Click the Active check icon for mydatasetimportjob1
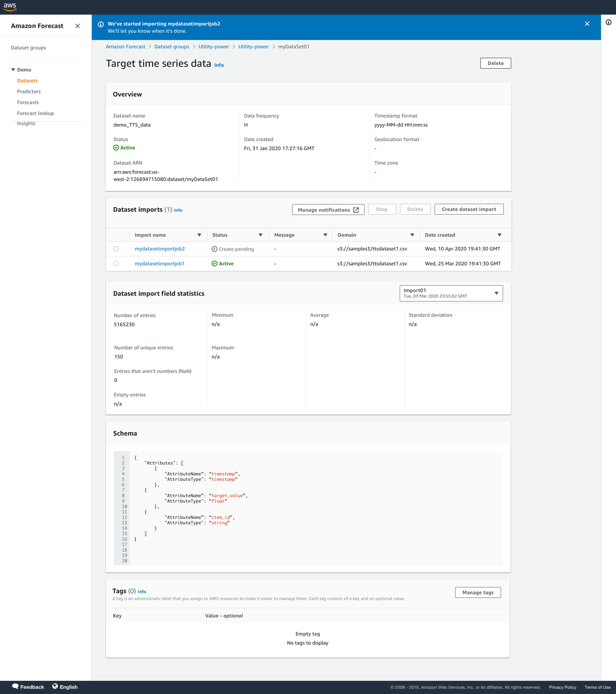Viewport: 616px width, 694px height. [x=214, y=264]
